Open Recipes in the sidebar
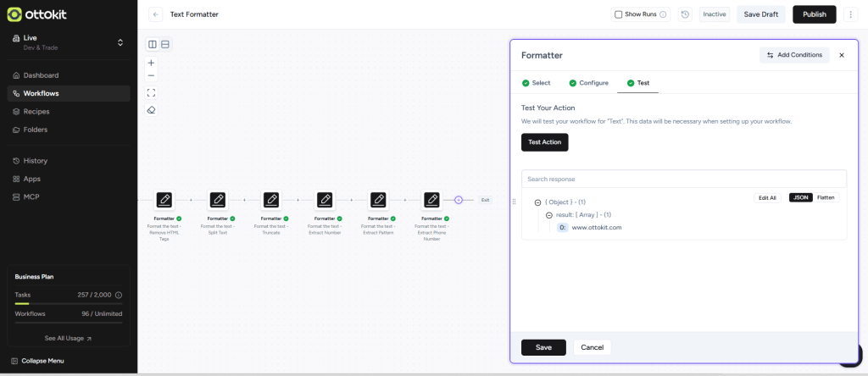Screen dimensions: 868x376 click(36, 112)
